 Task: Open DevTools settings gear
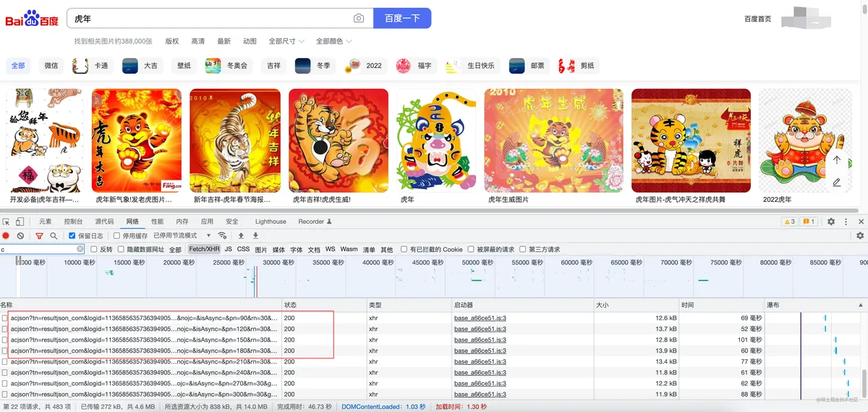click(831, 222)
